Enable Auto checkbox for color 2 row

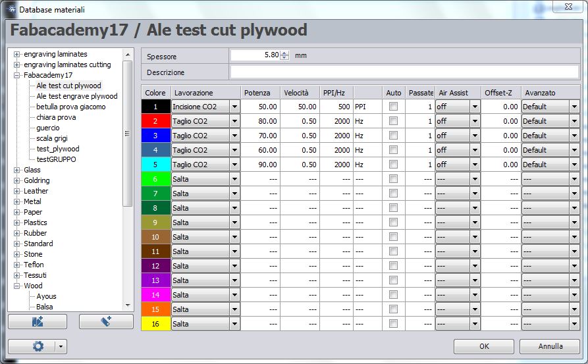(x=393, y=121)
